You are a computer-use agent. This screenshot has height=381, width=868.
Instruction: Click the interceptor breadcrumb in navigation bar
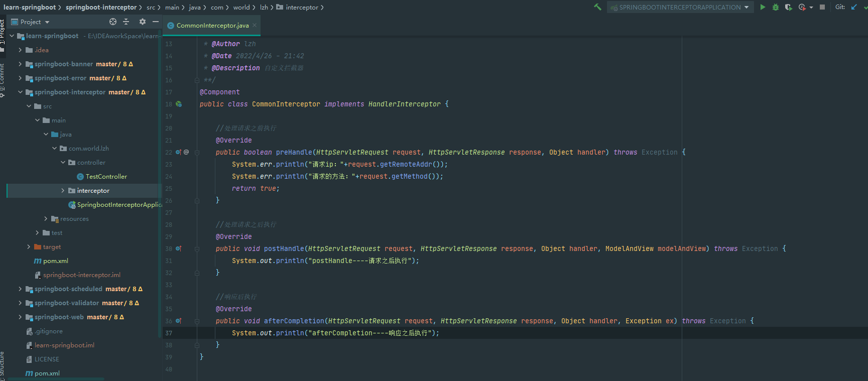(x=297, y=7)
